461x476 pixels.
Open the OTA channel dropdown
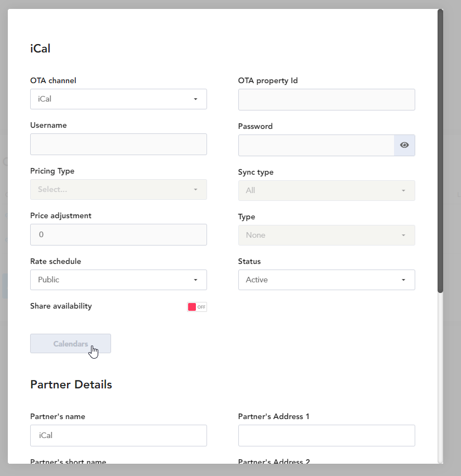tap(118, 99)
